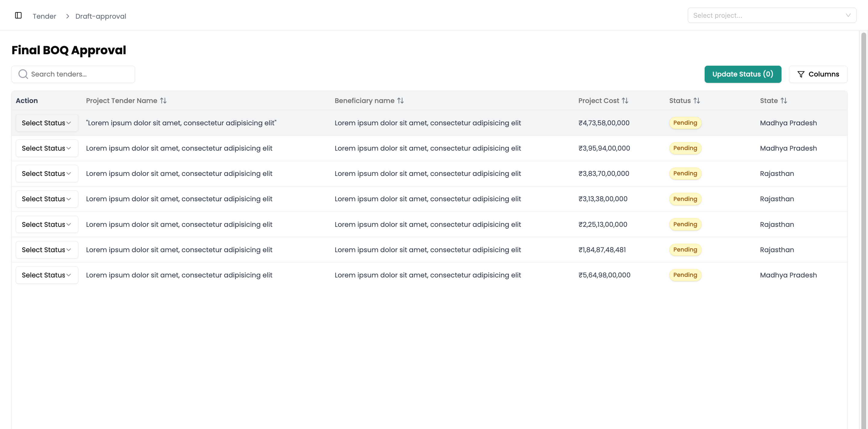This screenshot has width=868, height=429.
Task: Open Select Status dropdown on the first row
Action: coord(46,123)
